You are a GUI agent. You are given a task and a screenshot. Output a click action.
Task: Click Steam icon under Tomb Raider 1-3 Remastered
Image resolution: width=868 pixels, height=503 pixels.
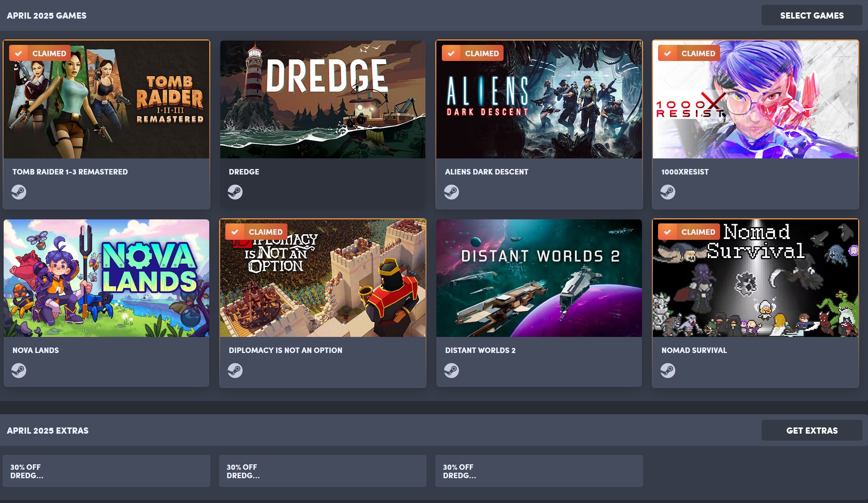coord(19,192)
